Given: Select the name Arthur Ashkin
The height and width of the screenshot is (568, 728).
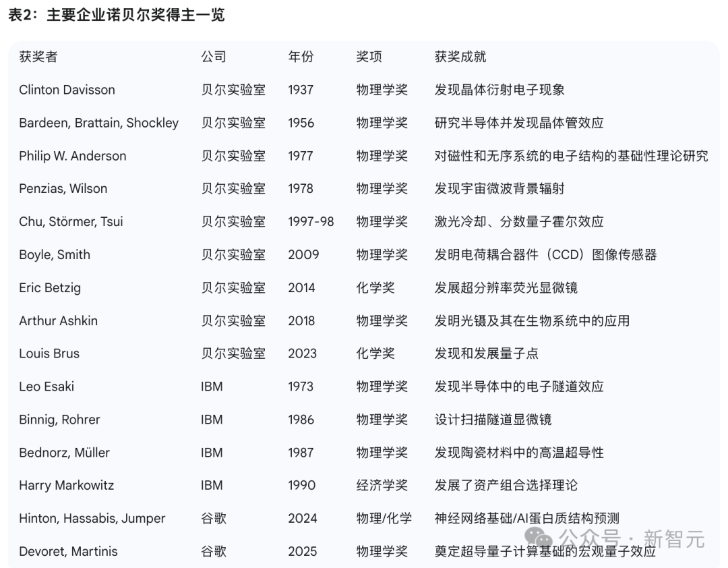Looking at the screenshot, I should [59, 320].
